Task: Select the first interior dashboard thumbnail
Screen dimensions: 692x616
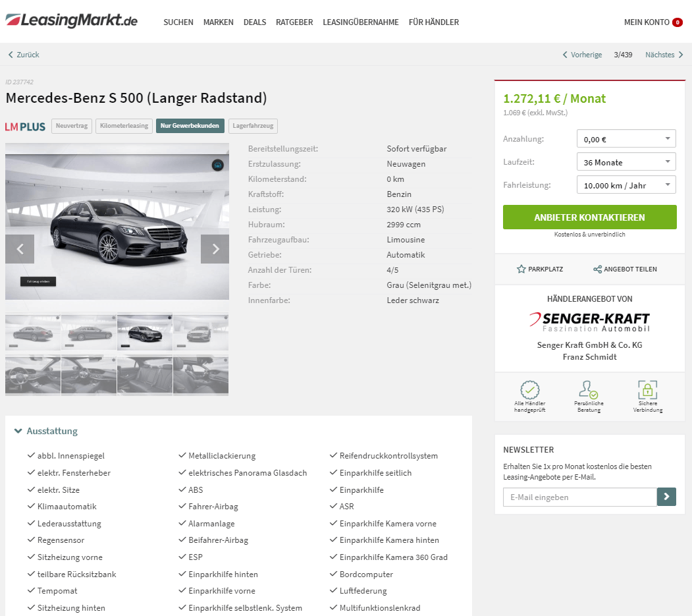Action: (33, 375)
